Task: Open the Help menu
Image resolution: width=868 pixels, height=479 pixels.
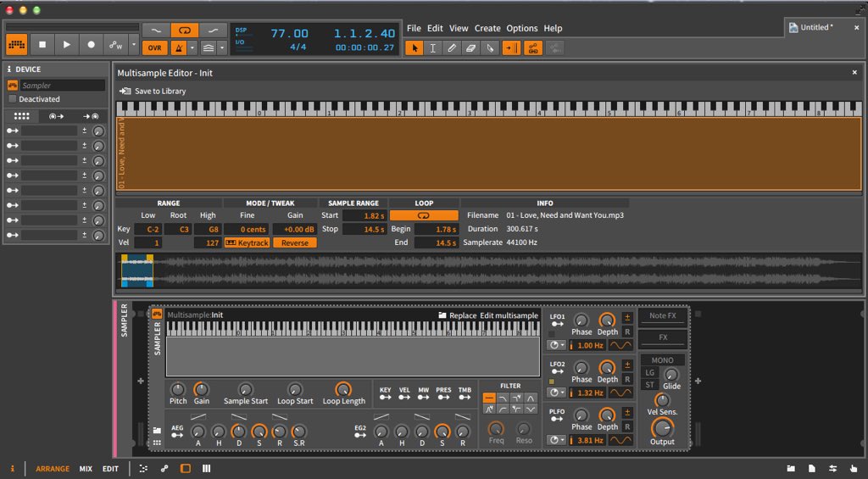Action: [553, 28]
